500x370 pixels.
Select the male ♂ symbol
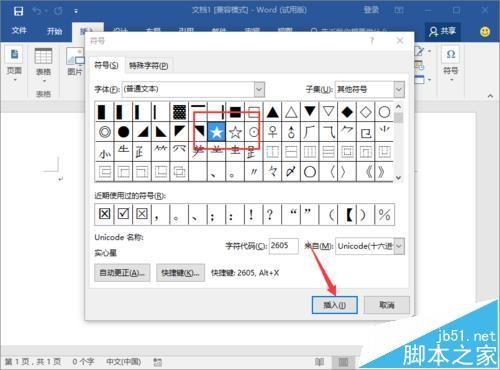(x=291, y=132)
